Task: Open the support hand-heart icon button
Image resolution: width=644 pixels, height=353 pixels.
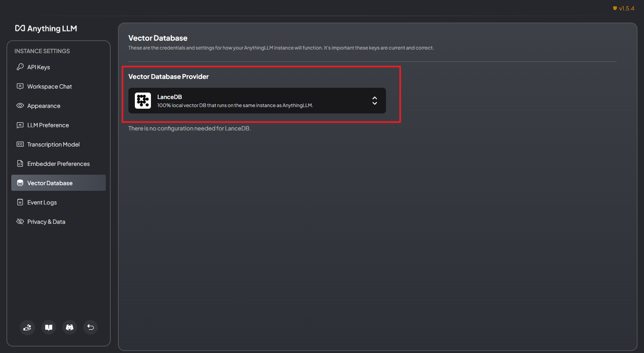Action: pyautogui.click(x=27, y=327)
